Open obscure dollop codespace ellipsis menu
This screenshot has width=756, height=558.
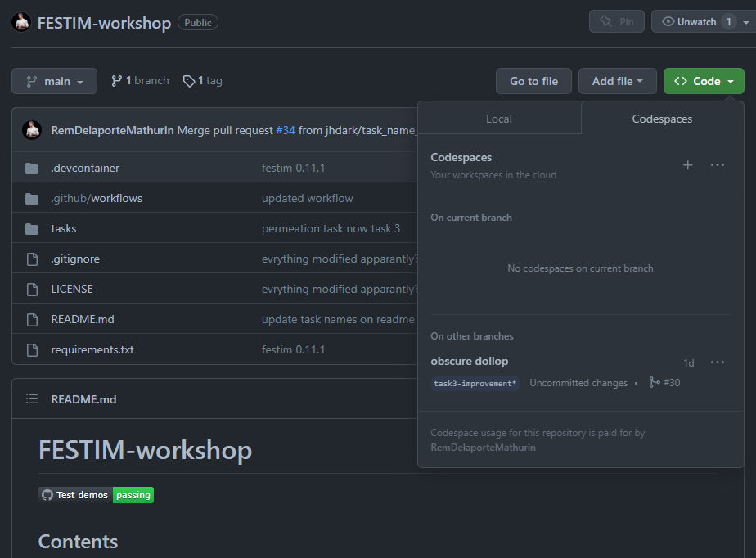pyautogui.click(x=718, y=362)
